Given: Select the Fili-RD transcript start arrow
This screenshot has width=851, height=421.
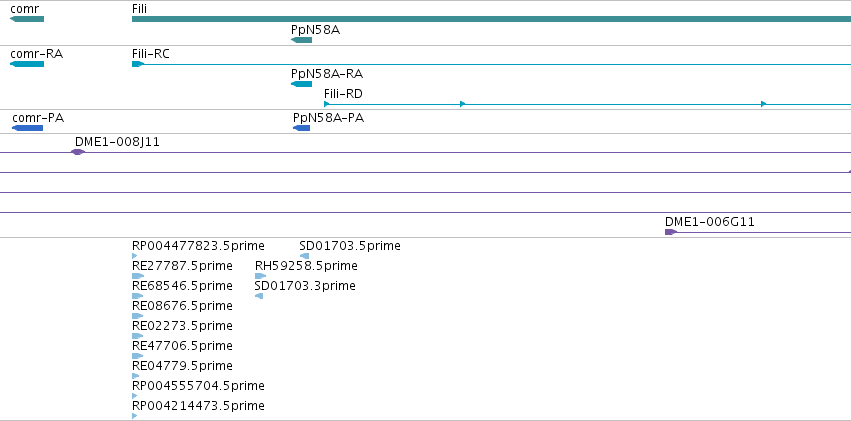Looking at the screenshot, I should tap(327, 104).
